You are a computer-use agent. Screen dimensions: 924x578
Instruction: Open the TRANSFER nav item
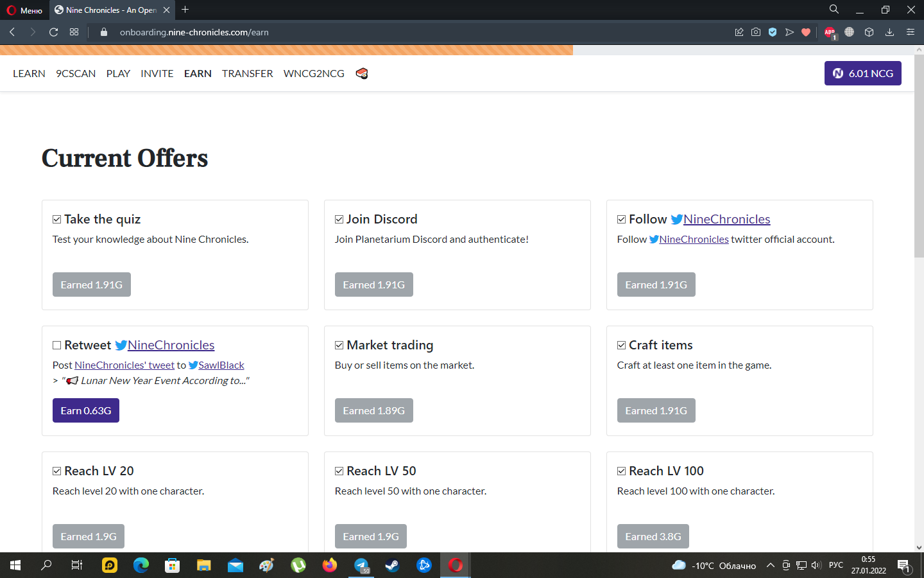coord(248,73)
